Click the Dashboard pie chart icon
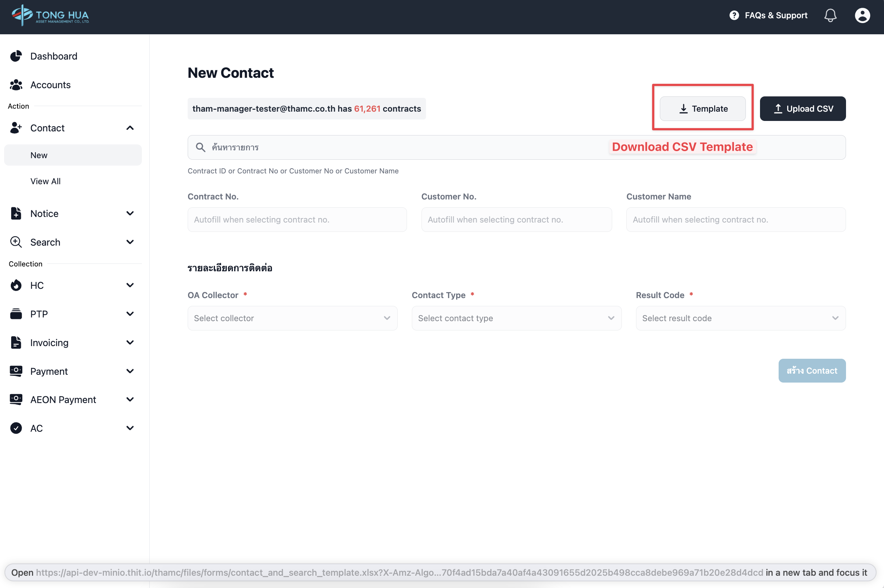Screen dimensions: 884x588 point(16,56)
